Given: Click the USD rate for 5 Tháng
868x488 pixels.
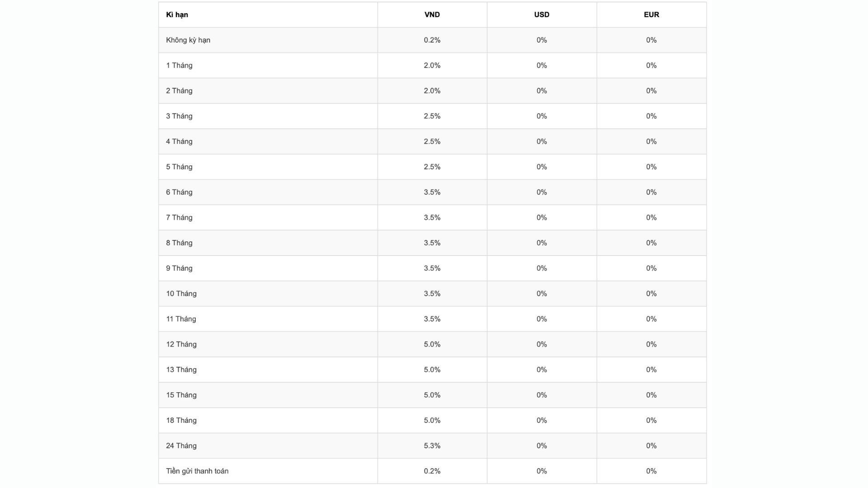Looking at the screenshot, I should pos(541,167).
